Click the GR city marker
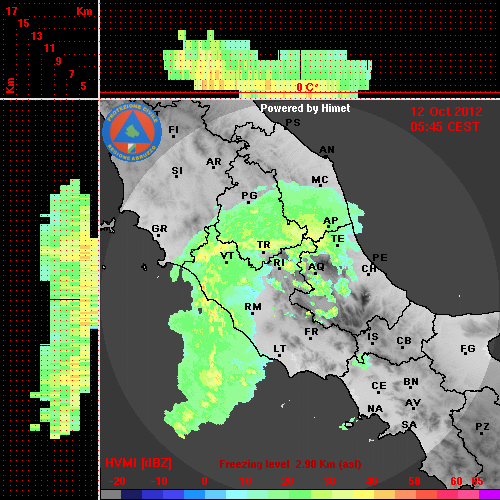Image resolution: width=500 pixels, height=500 pixels. (x=158, y=235)
